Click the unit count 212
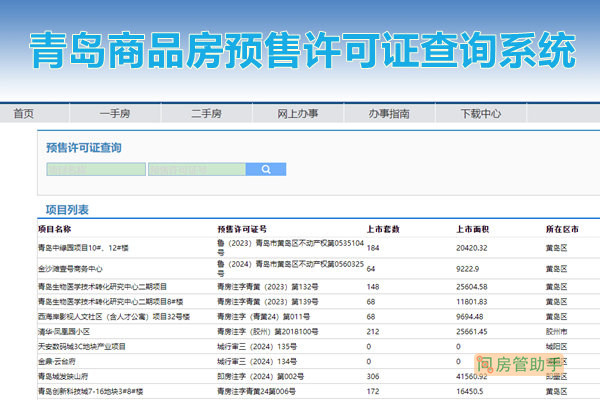This screenshot has height=400, width=600. [373, 331]
